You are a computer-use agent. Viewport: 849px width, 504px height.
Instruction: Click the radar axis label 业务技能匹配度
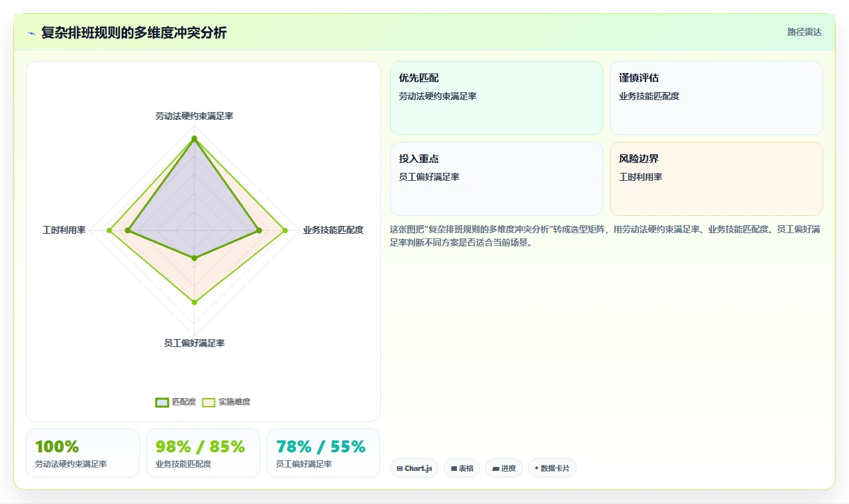click(x=333, y=230)
